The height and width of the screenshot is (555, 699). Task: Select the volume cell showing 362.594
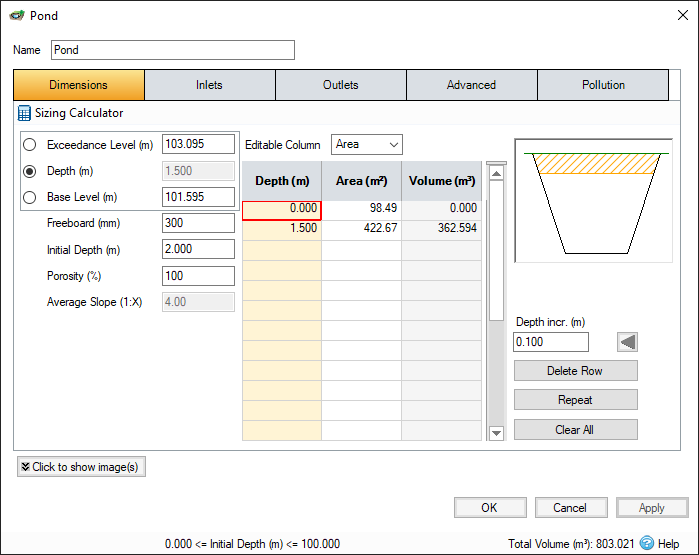pyautogui.click(x=441, y=228)
